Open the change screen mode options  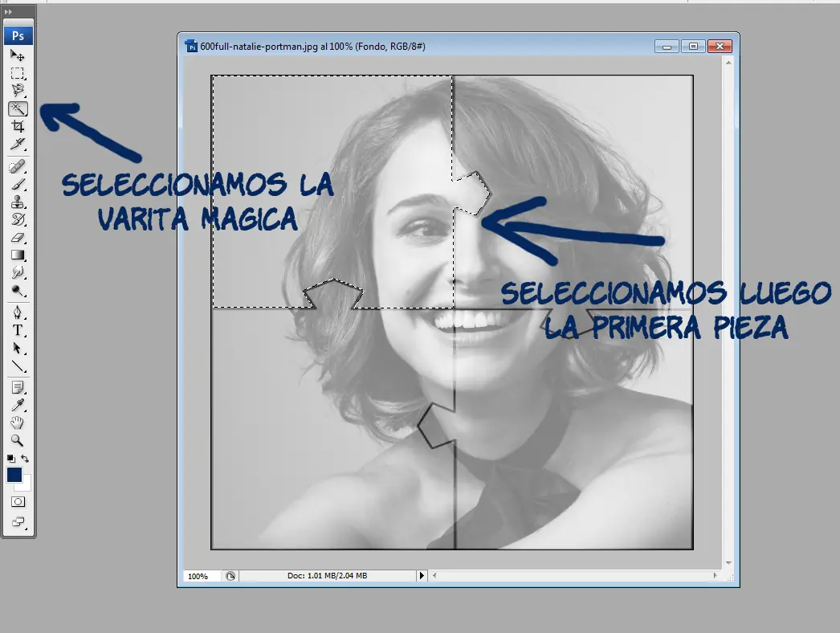tap(17, 522)
